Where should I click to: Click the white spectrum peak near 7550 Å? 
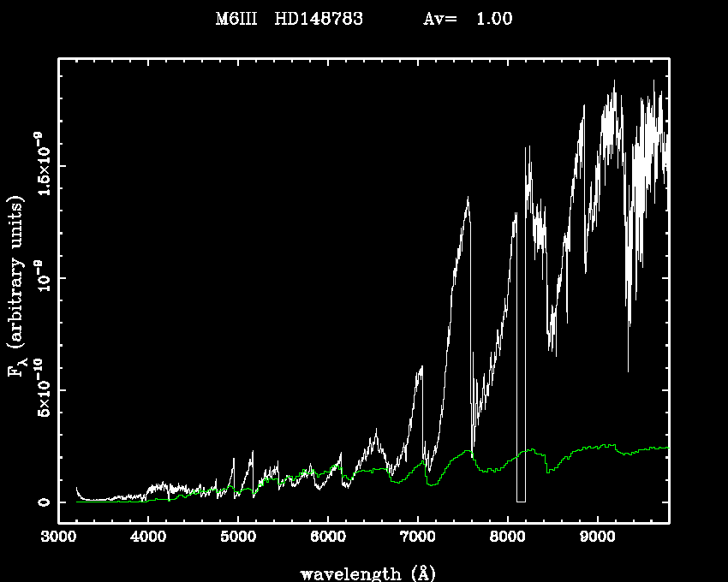tap(468, 199)
